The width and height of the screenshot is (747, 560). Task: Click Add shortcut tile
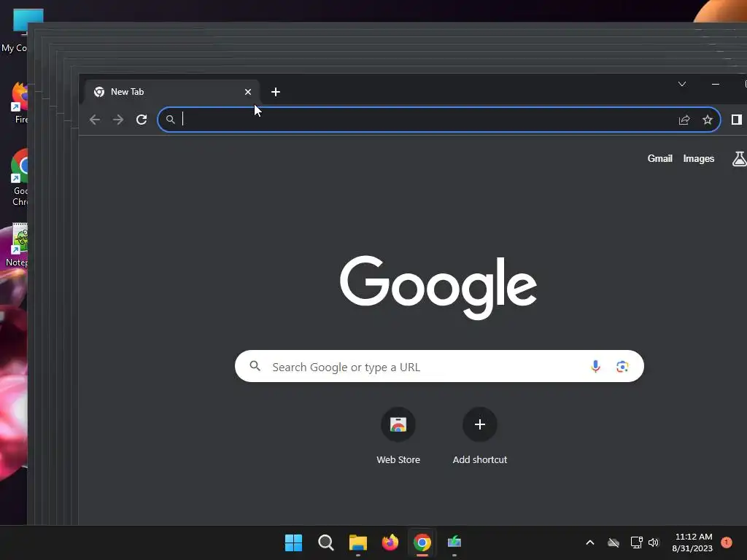[480, 436]
